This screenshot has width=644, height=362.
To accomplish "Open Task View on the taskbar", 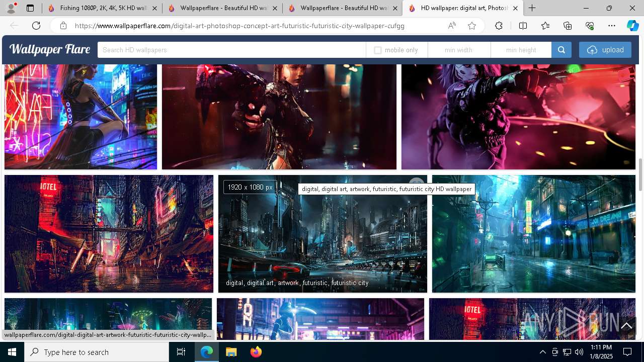I will [x=181, y=352].
